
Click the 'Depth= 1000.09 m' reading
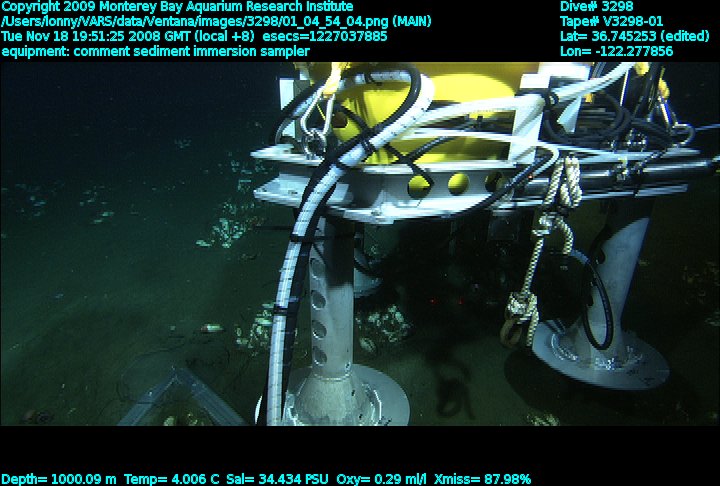59,479
